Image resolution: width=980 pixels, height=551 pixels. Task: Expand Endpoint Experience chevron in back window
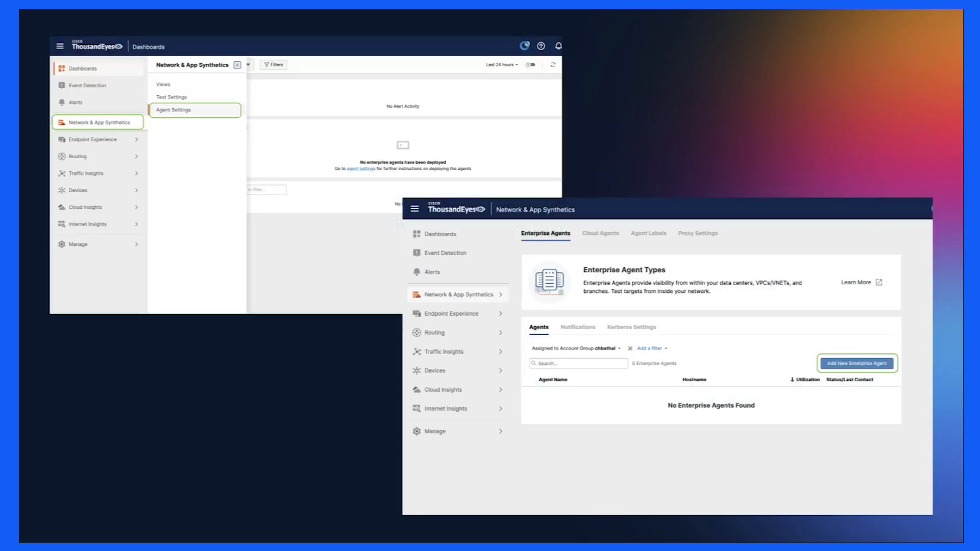point(136,139)
